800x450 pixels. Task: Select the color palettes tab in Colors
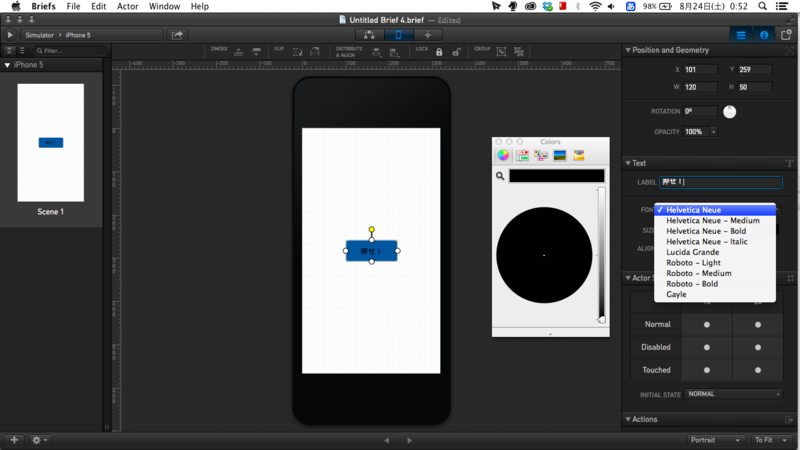(541, 155)
